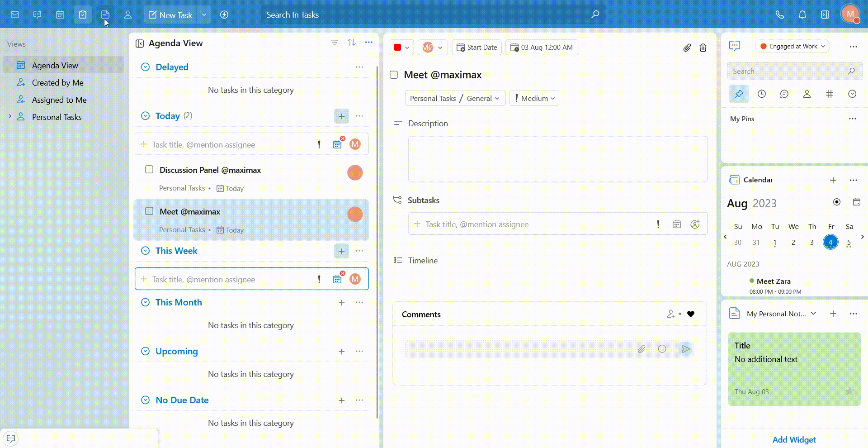Mark Meet @maximax task complete in list

[x=149, y=211]
